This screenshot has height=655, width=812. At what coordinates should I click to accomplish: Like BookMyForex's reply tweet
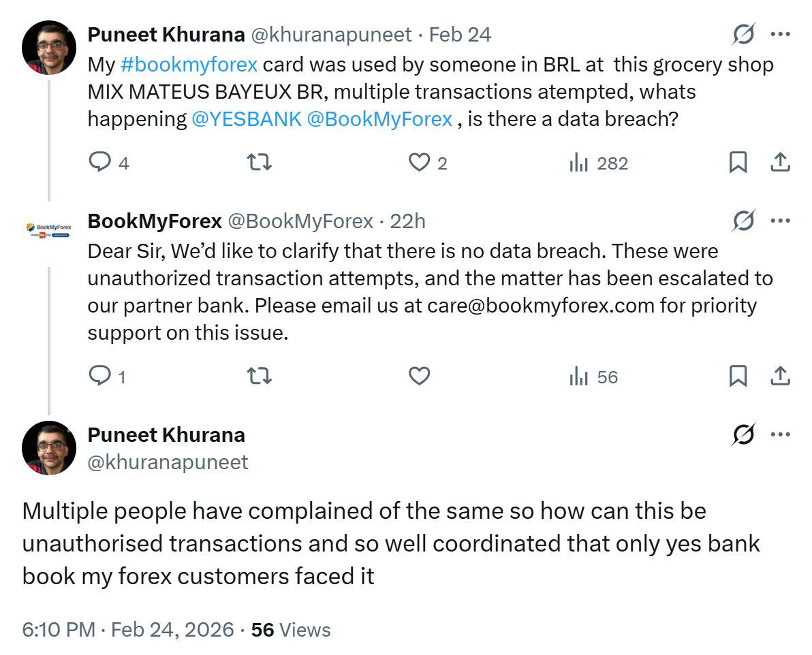coord(418,376)
